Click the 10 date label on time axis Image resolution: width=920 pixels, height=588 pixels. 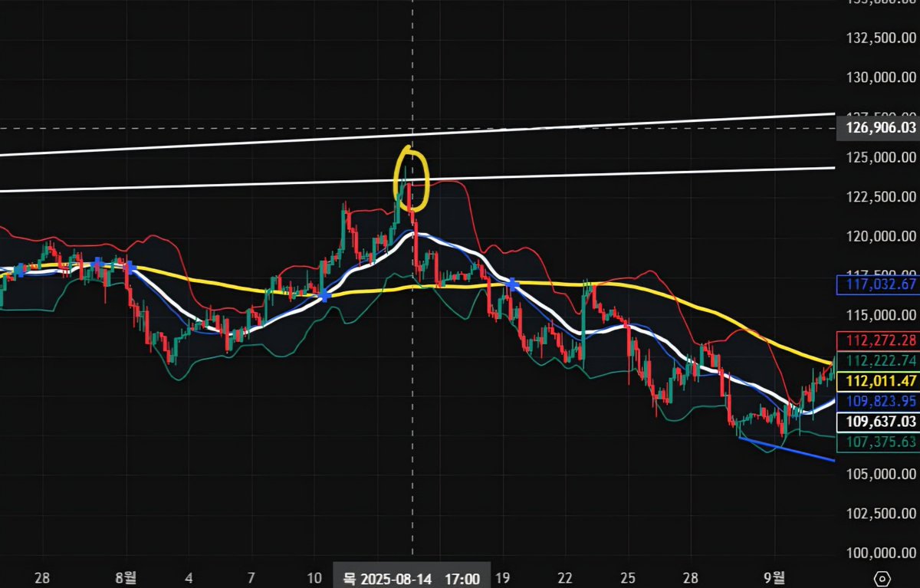pos(314,579)
